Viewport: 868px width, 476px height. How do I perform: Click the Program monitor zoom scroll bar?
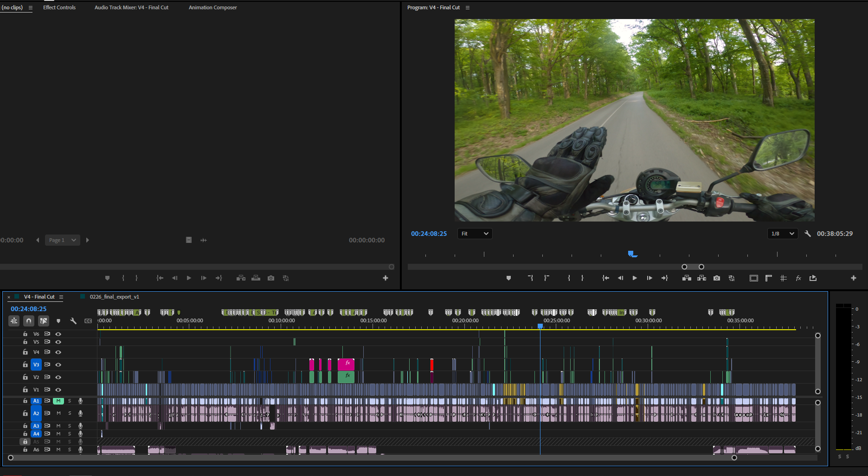(693, 267)
